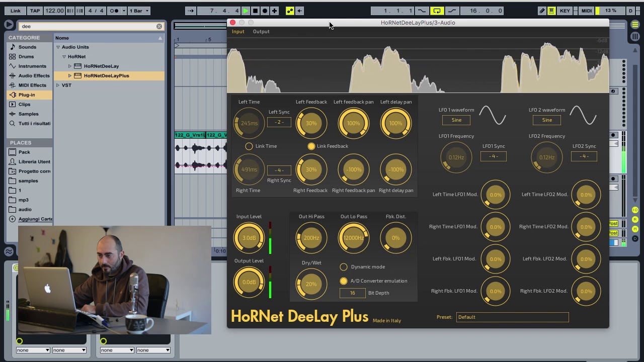Toggle the Punch-Out switch
The image size is (644, 362).
pos(452,11)
